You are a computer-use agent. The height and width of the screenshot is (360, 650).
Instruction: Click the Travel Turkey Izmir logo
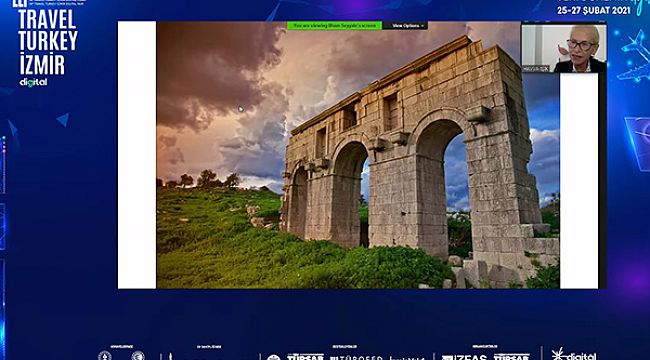coord(47,43)
